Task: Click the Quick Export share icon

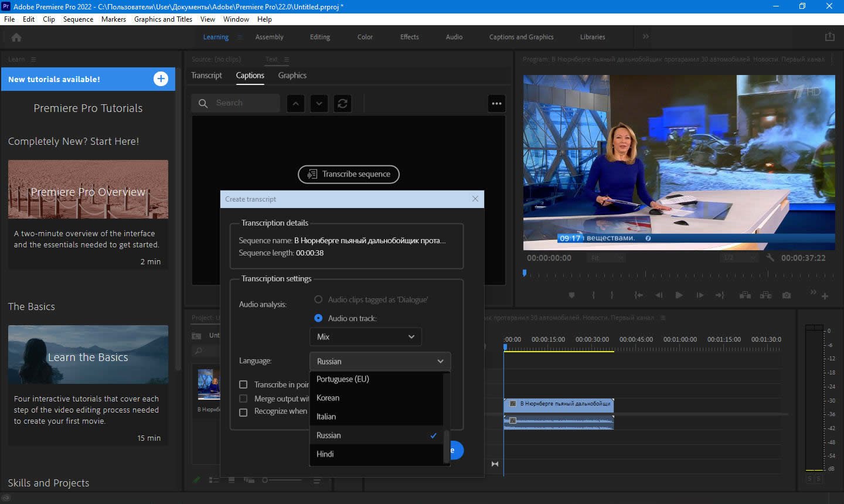Action: pyautogui.click(x=829, y=37)
